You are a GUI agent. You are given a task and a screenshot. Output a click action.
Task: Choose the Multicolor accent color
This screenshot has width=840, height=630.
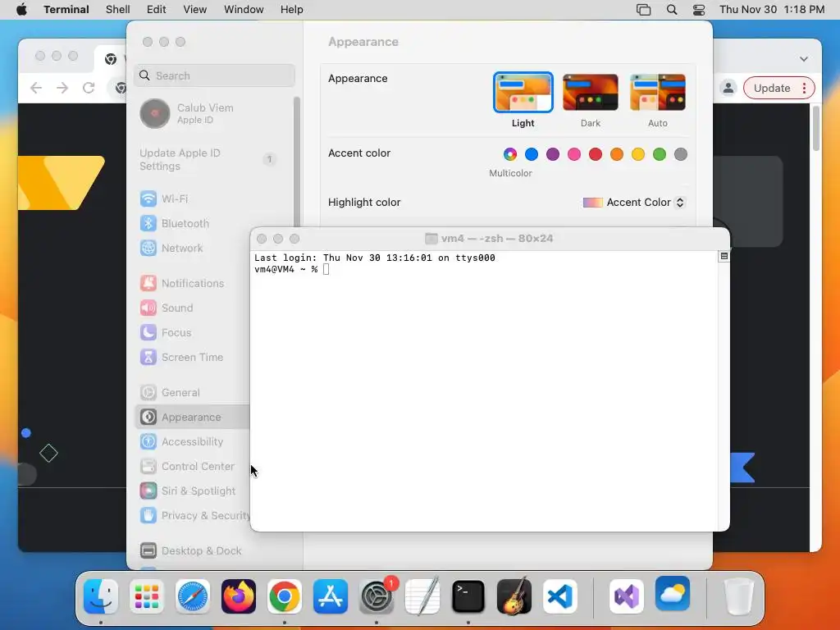(510, 155)
